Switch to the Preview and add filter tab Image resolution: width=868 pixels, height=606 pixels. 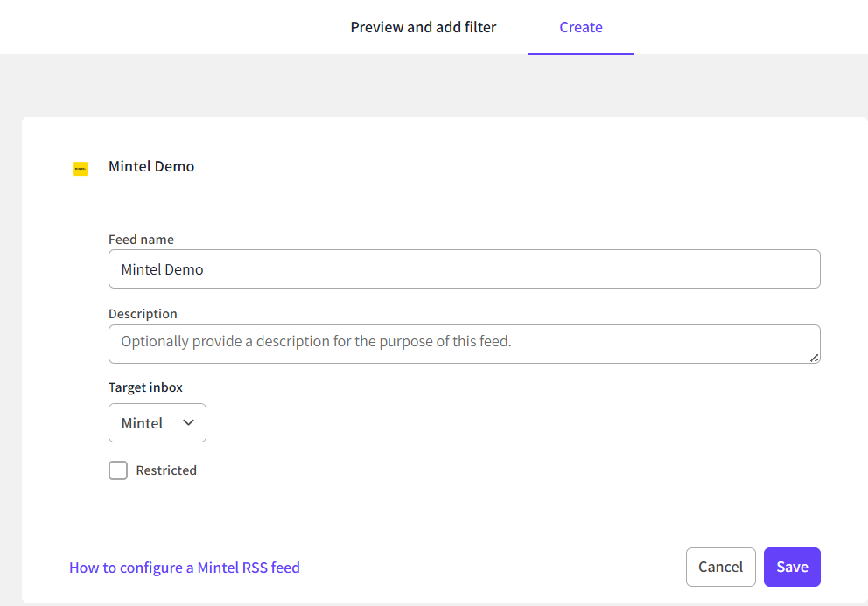point(423,27)
